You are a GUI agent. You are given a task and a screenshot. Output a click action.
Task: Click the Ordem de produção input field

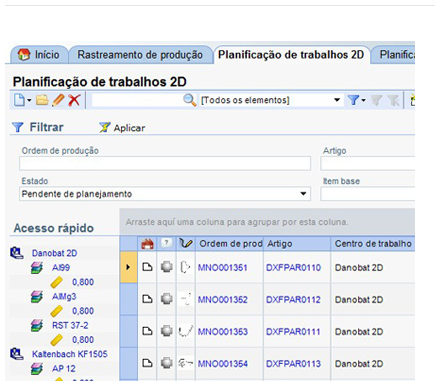pos(165,164)
